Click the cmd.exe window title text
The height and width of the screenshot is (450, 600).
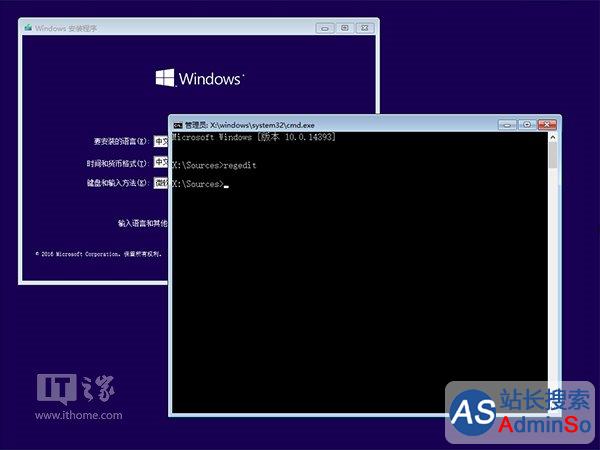(x=249, y=125)
